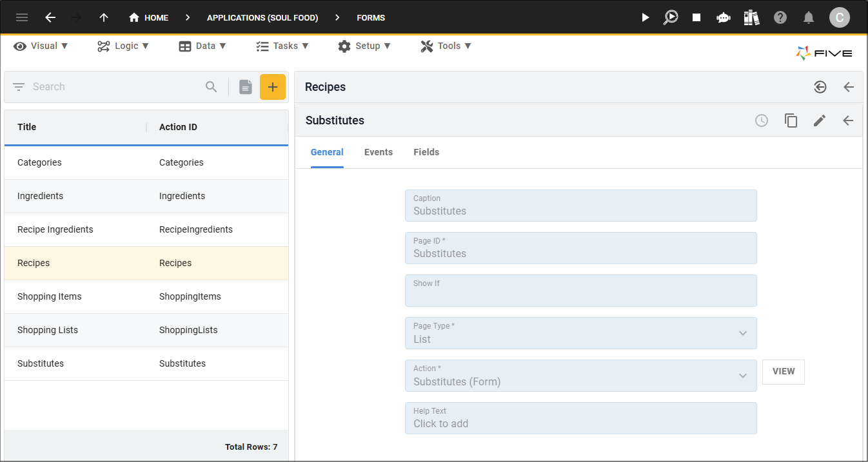Open the preview search icon in top bar
The width and height of the screenshot is (868, 462).
671,17
